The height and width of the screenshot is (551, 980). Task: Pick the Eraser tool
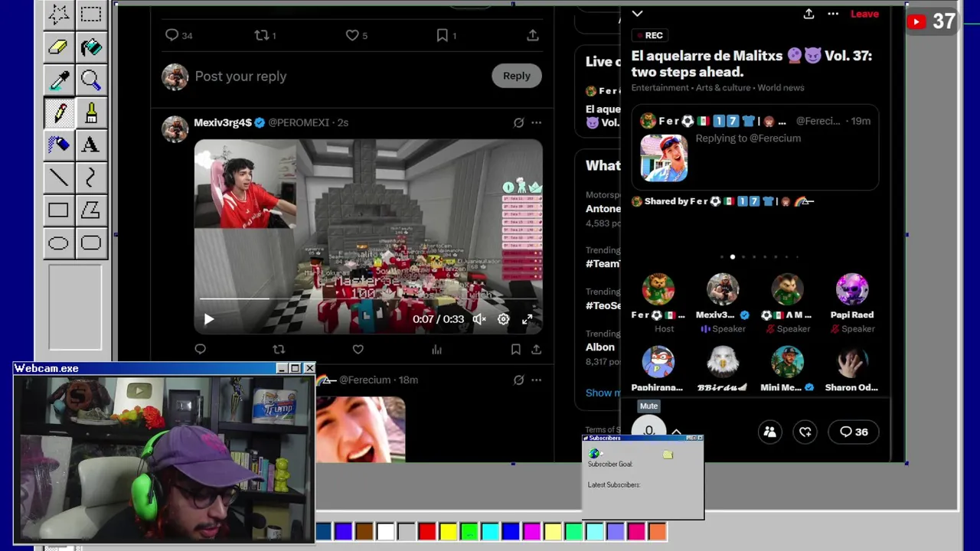pos(58,47)
